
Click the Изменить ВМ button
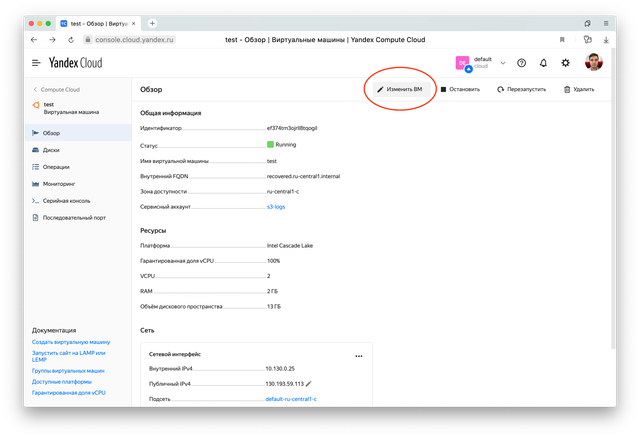coord(399,89)
